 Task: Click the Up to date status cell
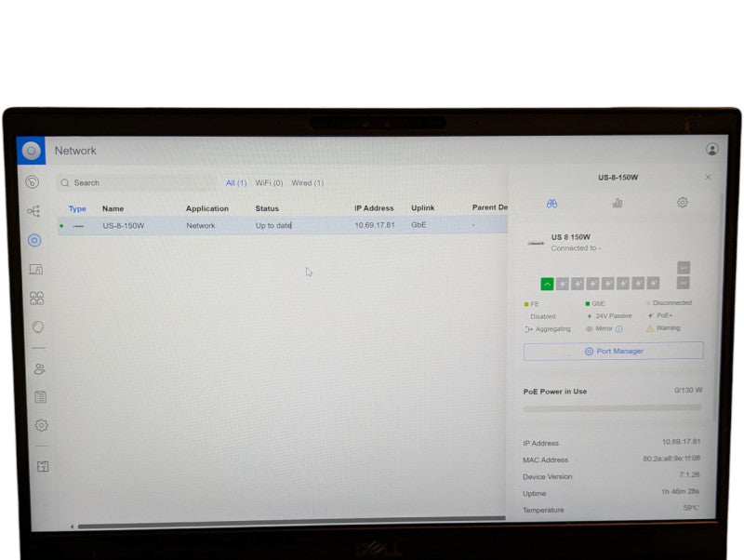[273, 225]
